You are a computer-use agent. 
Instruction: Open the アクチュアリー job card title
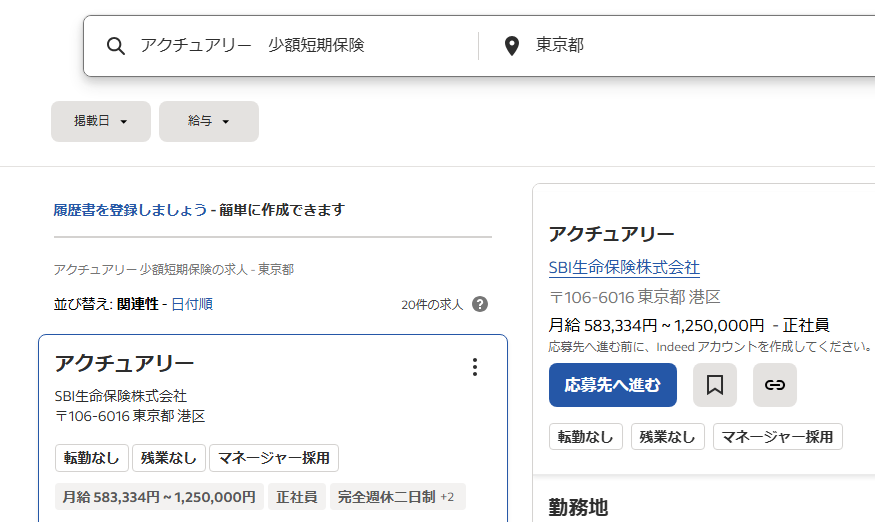[124, 363]
